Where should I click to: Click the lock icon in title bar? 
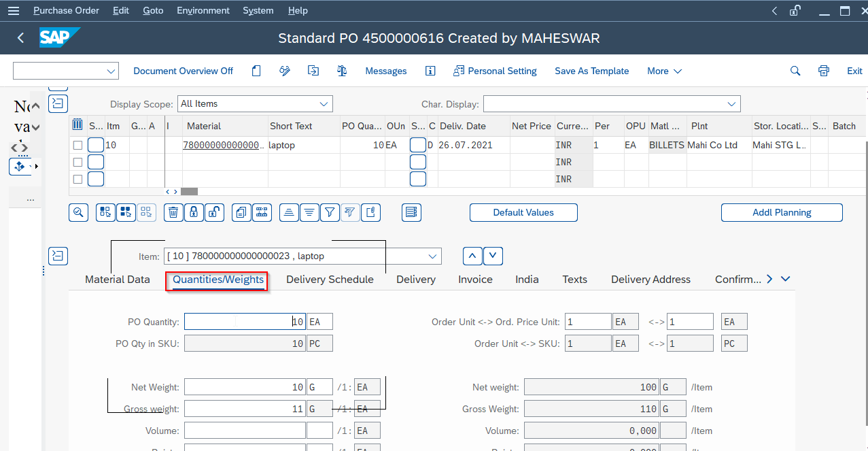coord(795,11)
